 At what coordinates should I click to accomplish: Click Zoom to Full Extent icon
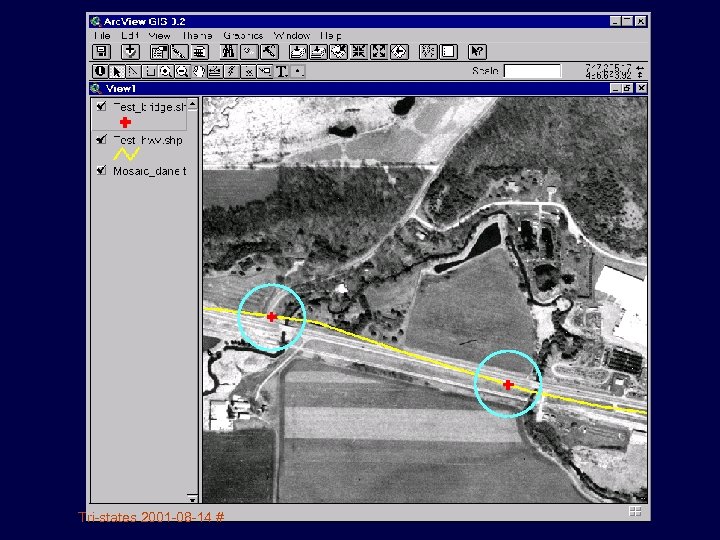(298, 52)
